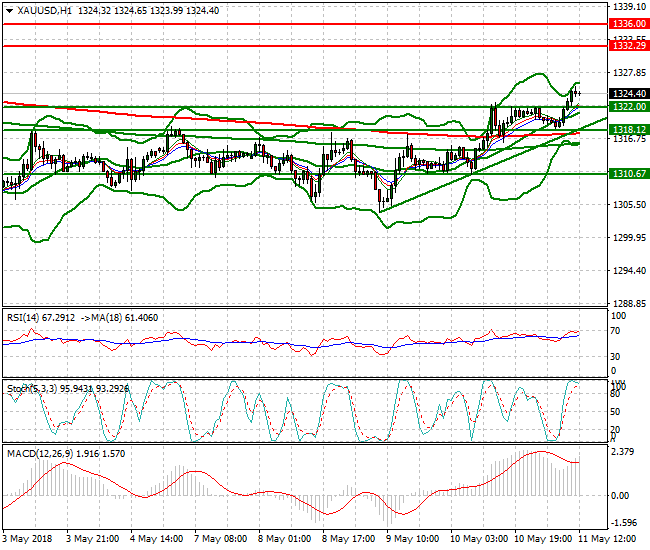
Task: Select the time label 8 May 01:00
Action: [x=284, y=539]
